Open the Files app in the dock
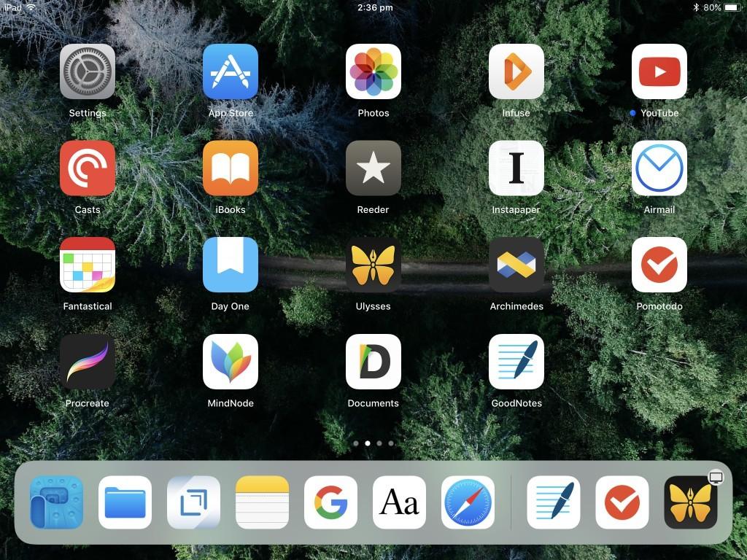747x560 pixels. point(125,502)
